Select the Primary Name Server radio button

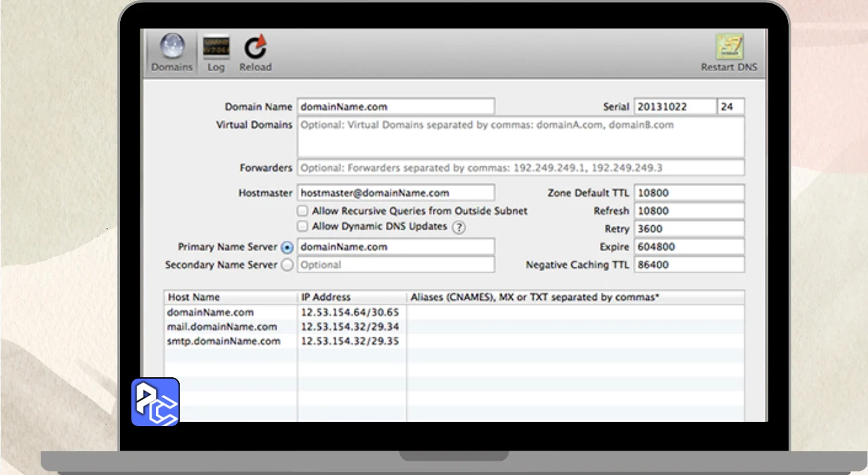(x=287, y=248)
